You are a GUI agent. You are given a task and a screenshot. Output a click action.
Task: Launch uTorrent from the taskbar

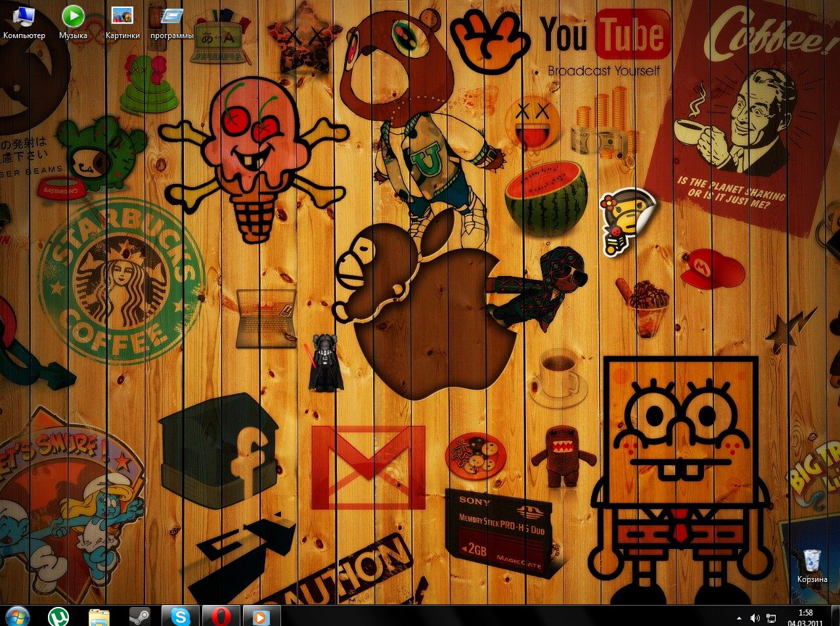(58, 616)
